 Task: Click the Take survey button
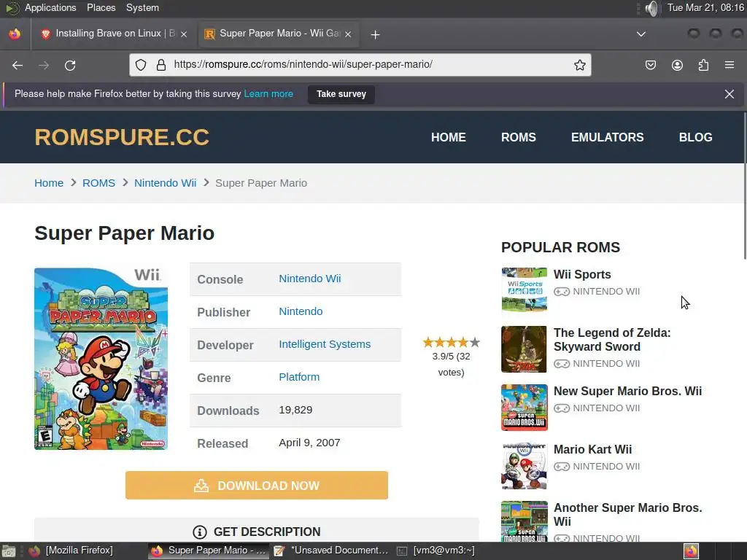(x=341, y=94)
